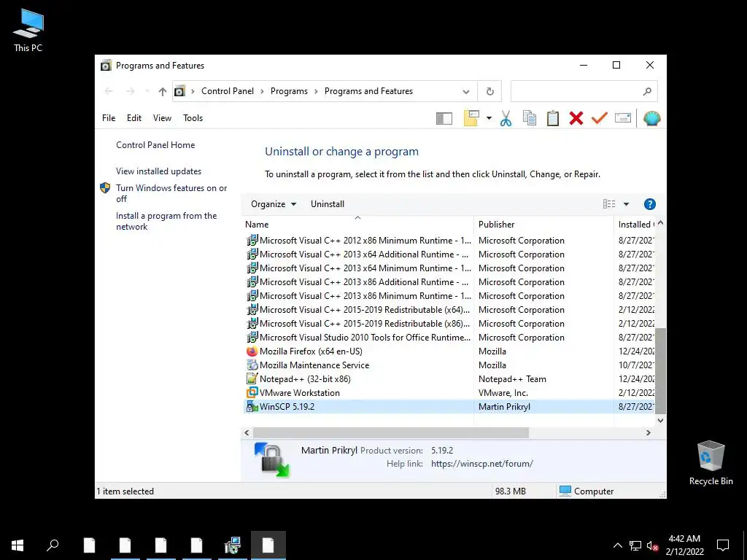This screenshot has height=560, width=747.
Task: Open the This PC desktop icon
Action: point(28,30)
